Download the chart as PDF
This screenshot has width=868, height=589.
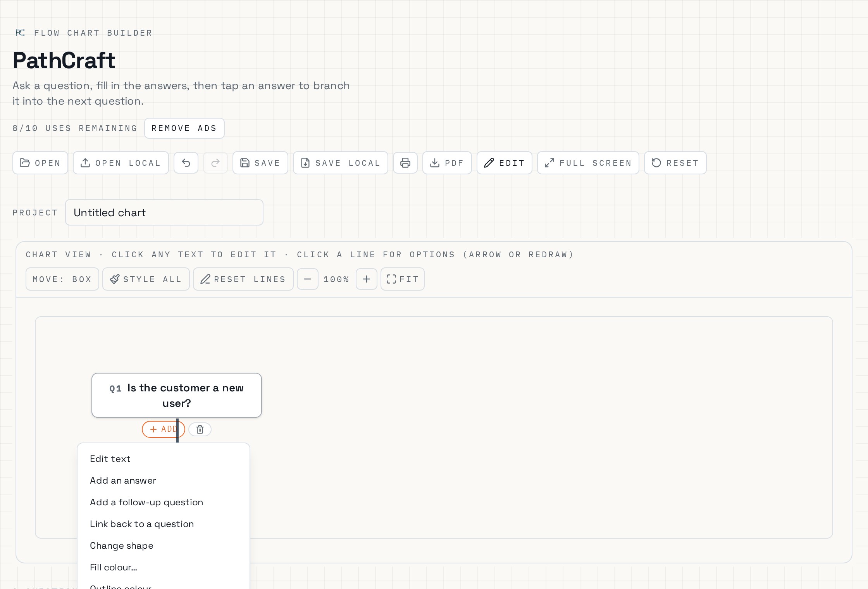point(447,163)
